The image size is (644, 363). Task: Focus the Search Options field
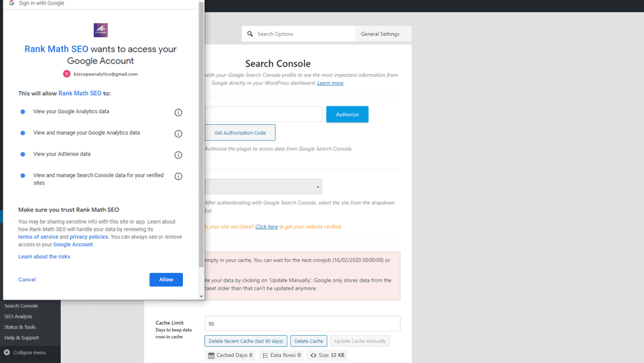pyautogui.click(x=299, y=34)
